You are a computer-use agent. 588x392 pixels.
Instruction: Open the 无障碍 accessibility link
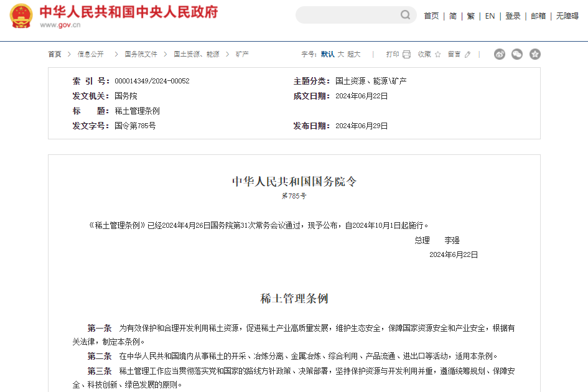tap(567, 16)
